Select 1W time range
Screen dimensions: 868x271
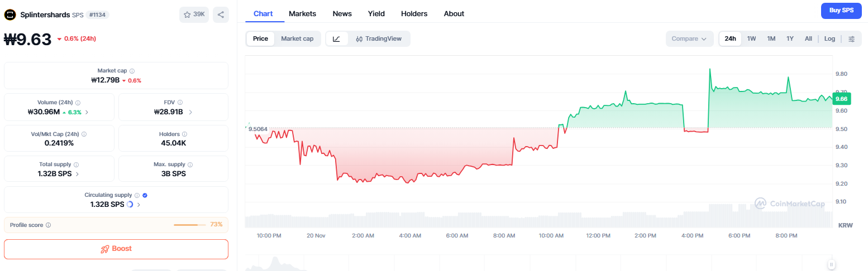point(751,38)
